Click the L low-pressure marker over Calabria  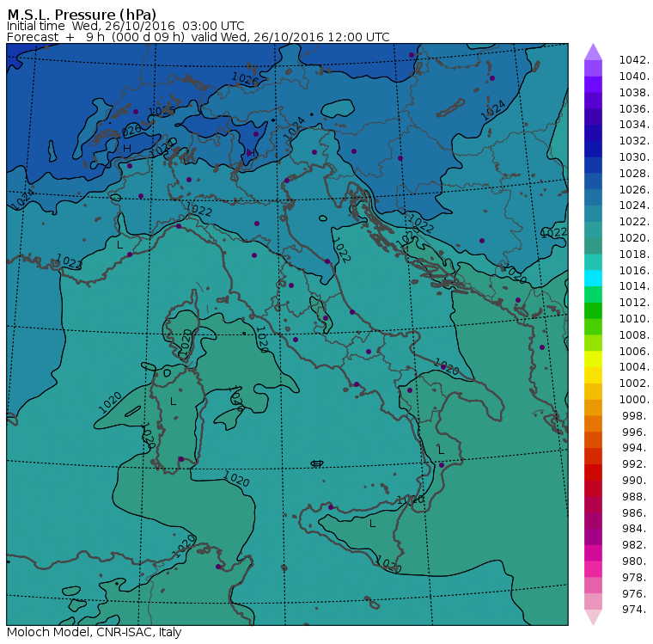click(x=441, y=451)
